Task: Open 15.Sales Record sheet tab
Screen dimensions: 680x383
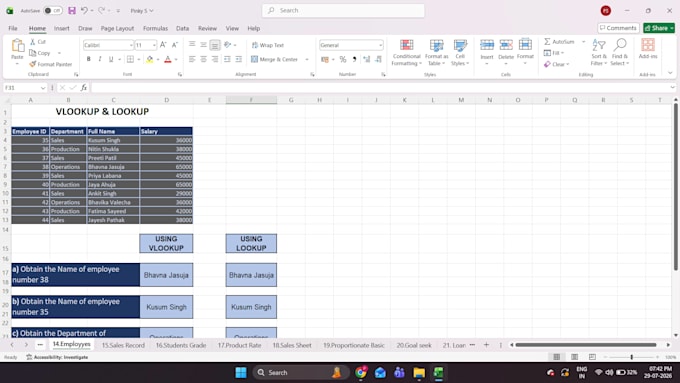Action: click(x=123, y=345)
